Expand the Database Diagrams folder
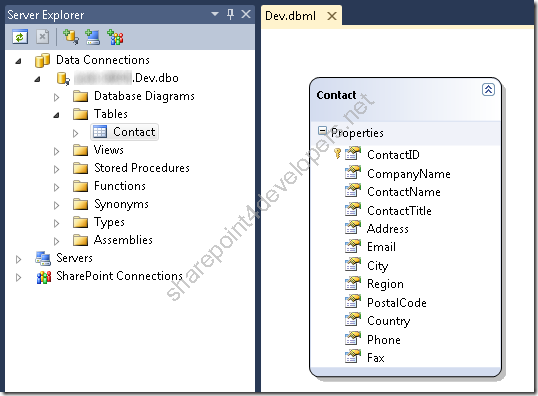This screenshot has width=538, height=396. pyautogui.click(x=56, y=97)
